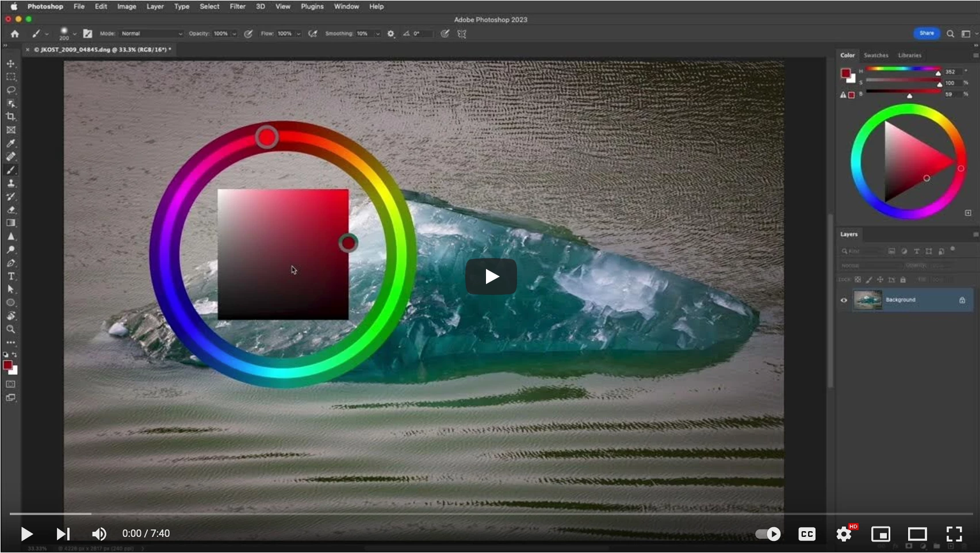Image resolution: width=980 pixels, height=553 pixels.
Task: Click the hue slider in Color panel
Action: point(904,69)
